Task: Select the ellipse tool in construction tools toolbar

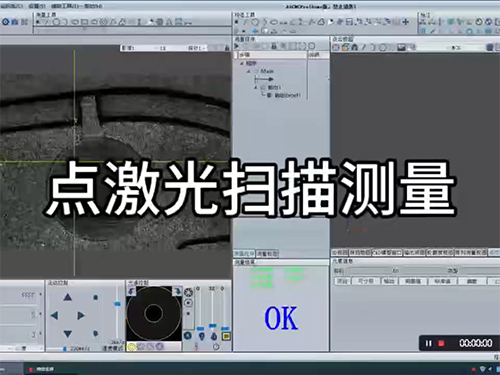Action: point(274,22)
